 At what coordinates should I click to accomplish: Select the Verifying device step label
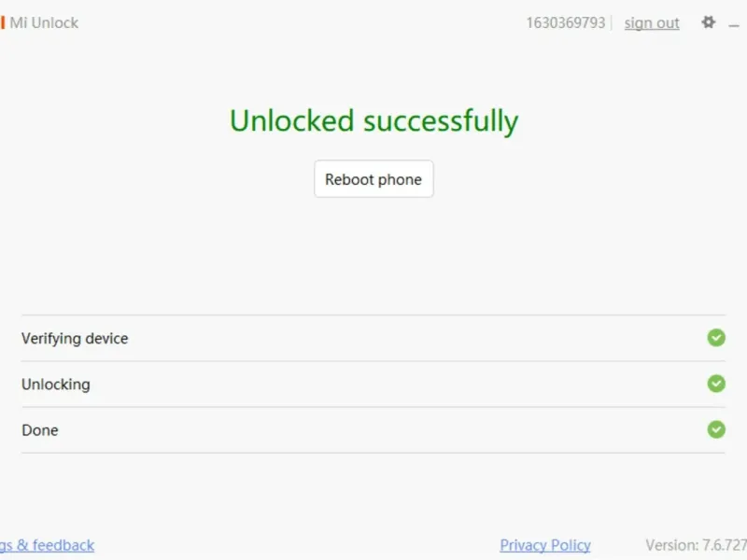pyautogui.click(x=75, y=339)
